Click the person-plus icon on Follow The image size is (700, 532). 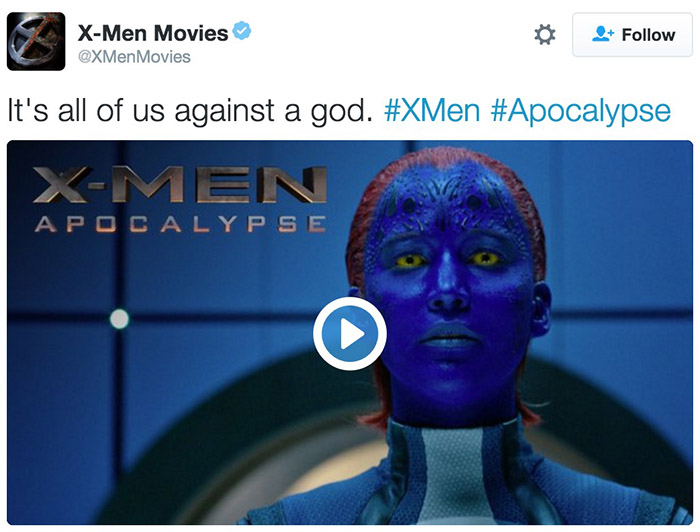603,34
